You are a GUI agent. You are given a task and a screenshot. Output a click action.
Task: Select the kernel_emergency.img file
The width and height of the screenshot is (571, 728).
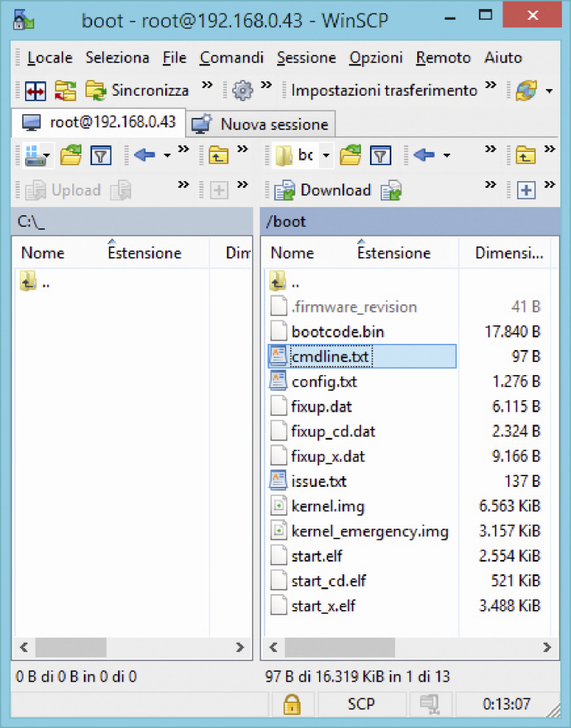coord(370,531)
